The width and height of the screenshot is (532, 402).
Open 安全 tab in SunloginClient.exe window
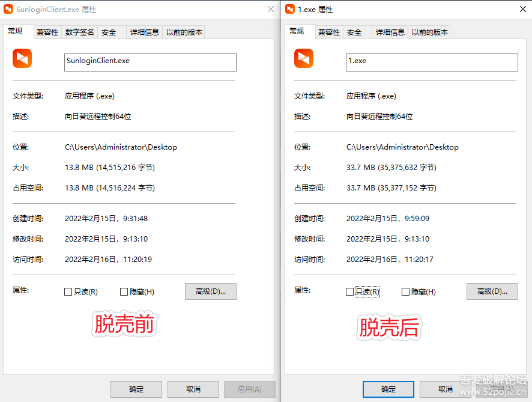click(x=112, y=32)
